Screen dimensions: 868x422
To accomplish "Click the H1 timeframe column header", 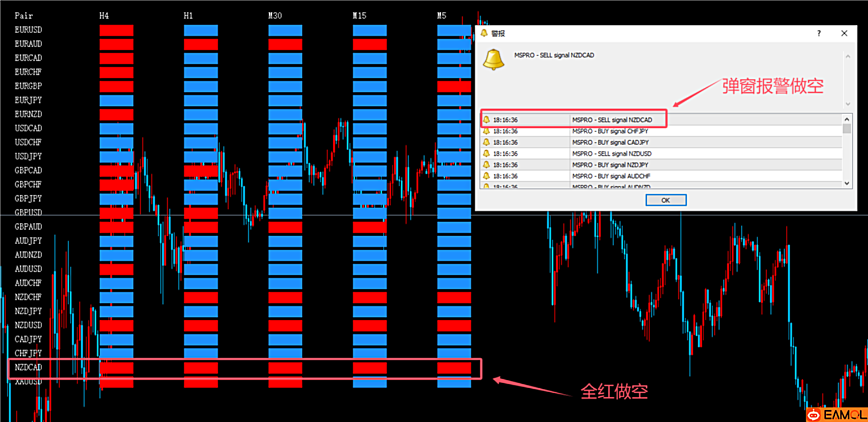I will pyautogui.click(x=189, y=16).
